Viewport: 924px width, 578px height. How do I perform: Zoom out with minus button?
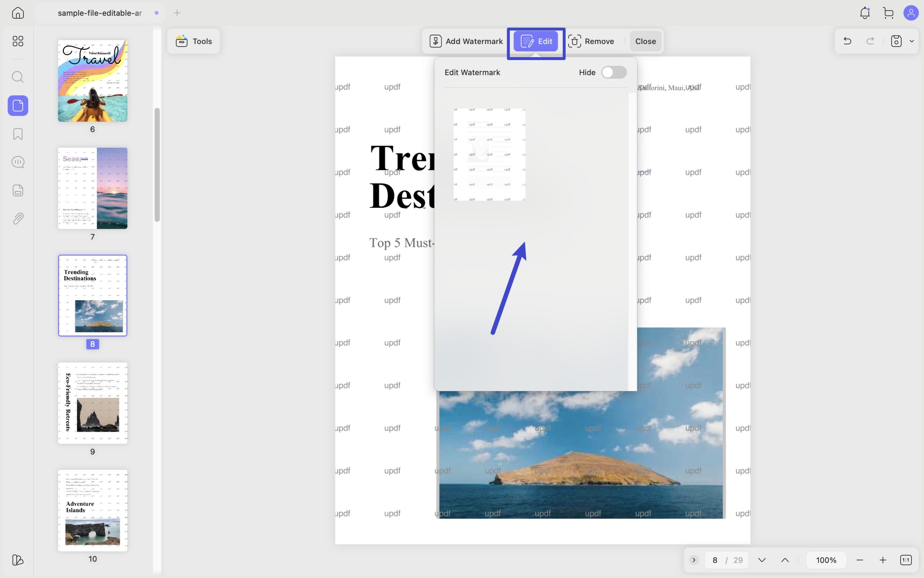coord(859,560)
